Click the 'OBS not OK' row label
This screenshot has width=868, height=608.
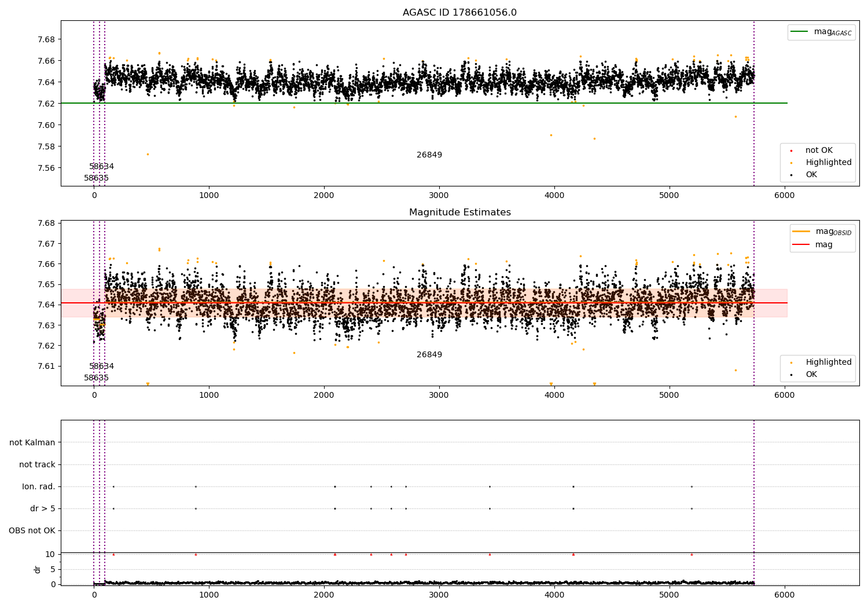coord(32,531)
